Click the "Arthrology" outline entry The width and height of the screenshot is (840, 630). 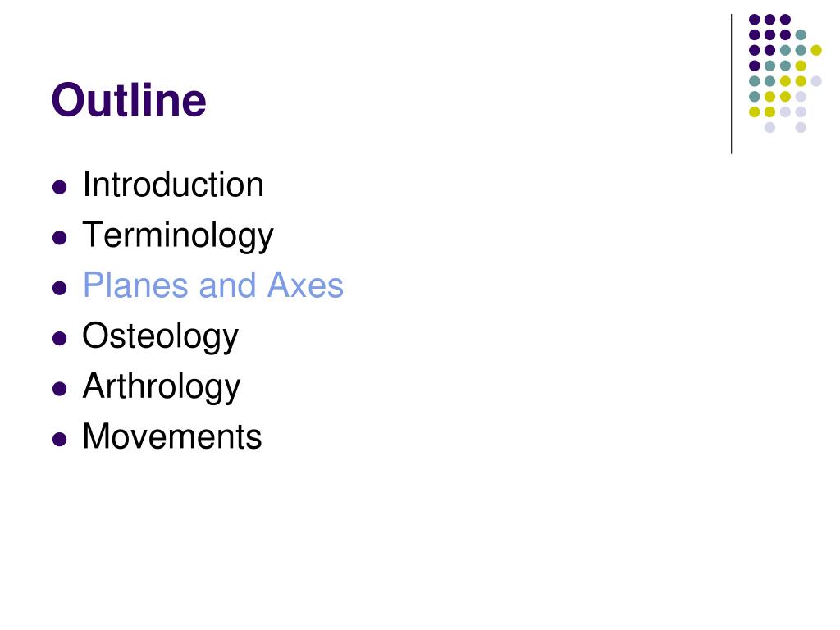[162, 387]
